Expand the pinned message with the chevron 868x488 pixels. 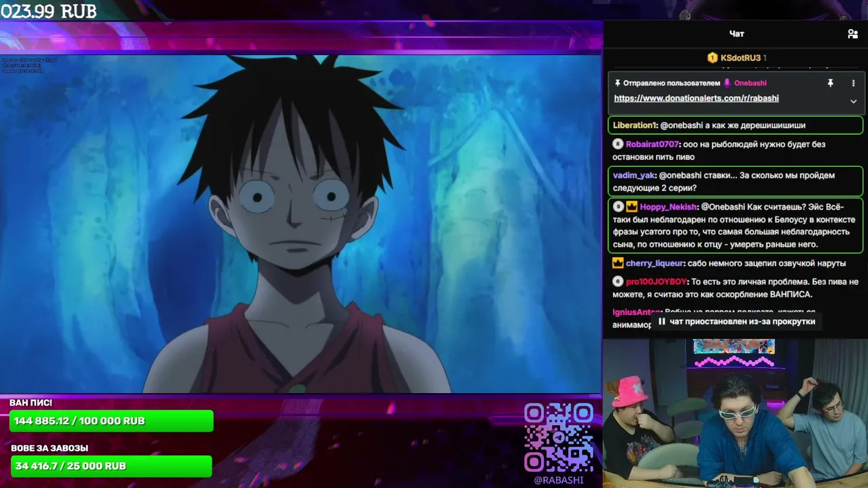pyautogui.click(x=853, y=101)
